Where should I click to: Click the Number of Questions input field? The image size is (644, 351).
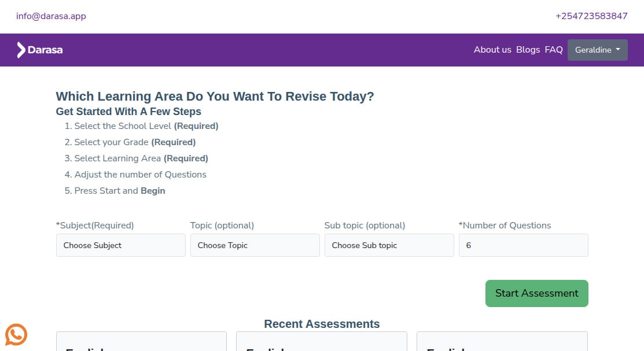(x=523, y=245)
